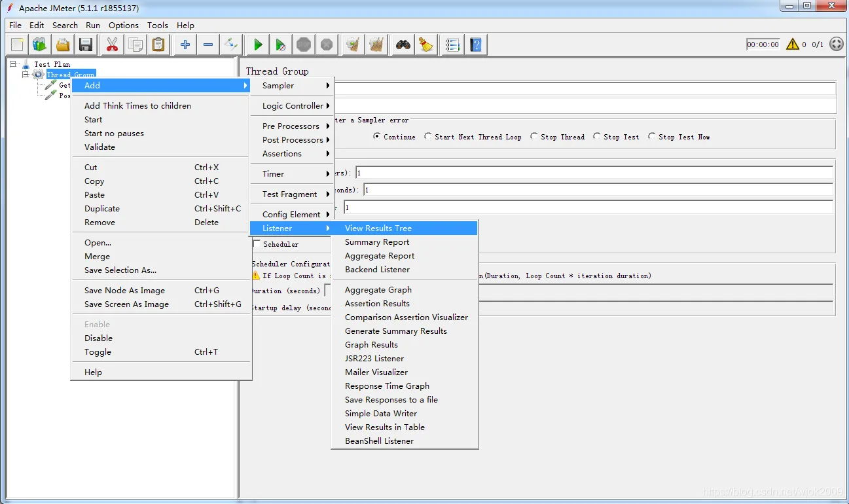The width and height of the screenshot is (849, 504).
Task: Save the test plan via floppy icon
Action: pos(86,45)
